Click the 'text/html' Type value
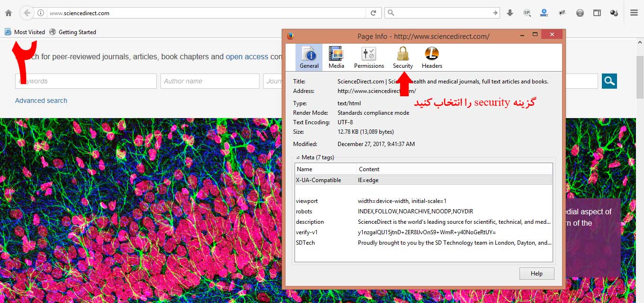Viewport: 644px width, 303px height. [x=349, y=103]
